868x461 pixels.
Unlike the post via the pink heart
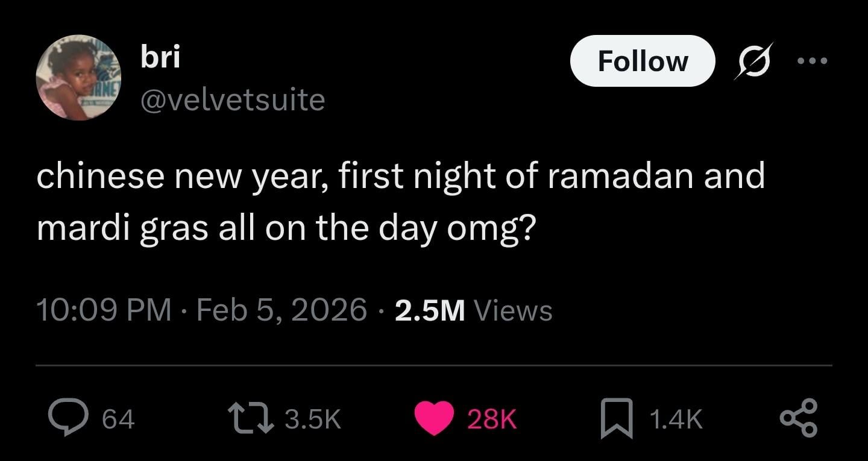click(x=435, y=418)
